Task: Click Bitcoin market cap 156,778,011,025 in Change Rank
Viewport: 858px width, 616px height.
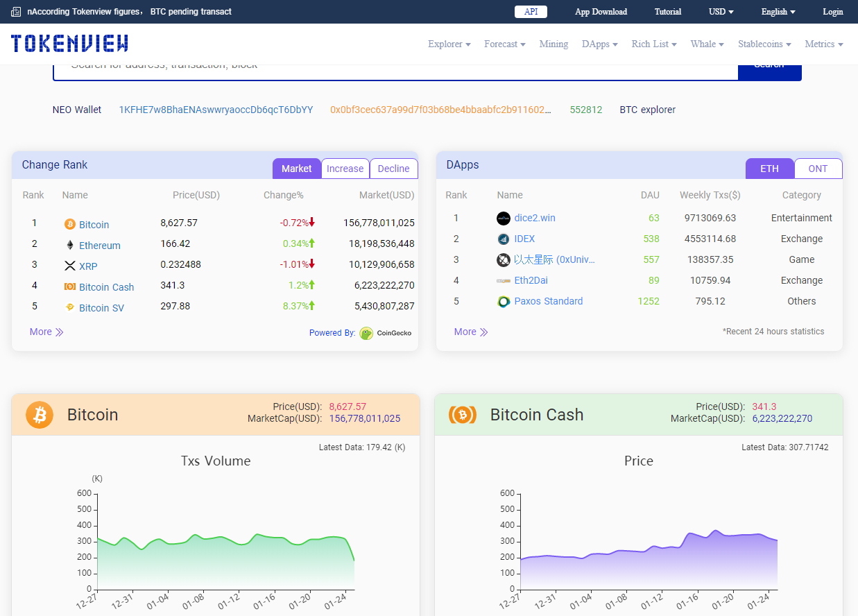Action: [379, 223]
